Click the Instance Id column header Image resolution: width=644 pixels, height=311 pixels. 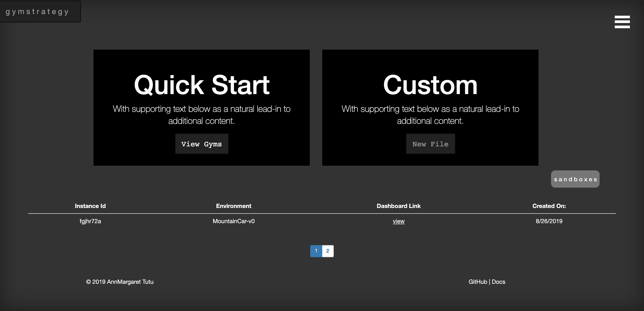click(90, 206)
